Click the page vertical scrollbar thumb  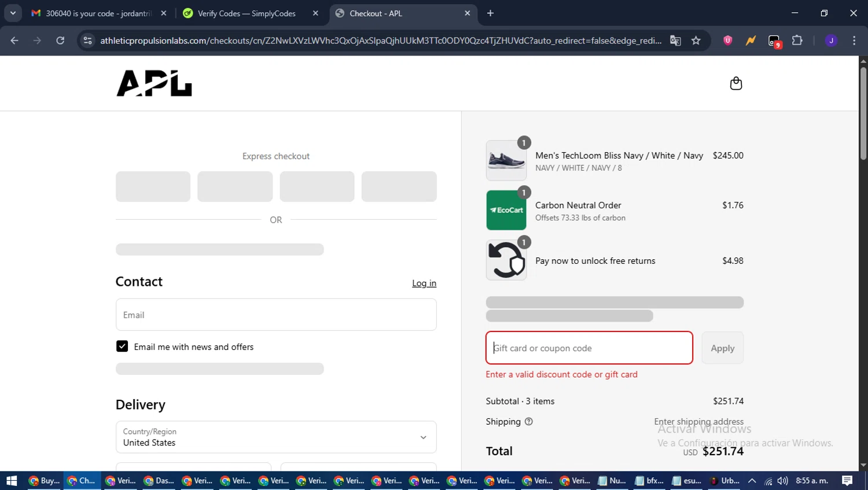(863, 113)
